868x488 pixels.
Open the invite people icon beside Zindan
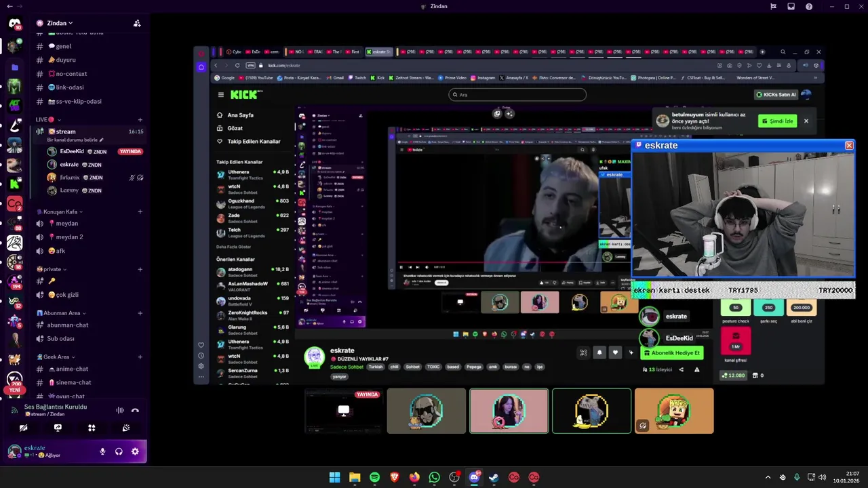pos(137,23)
